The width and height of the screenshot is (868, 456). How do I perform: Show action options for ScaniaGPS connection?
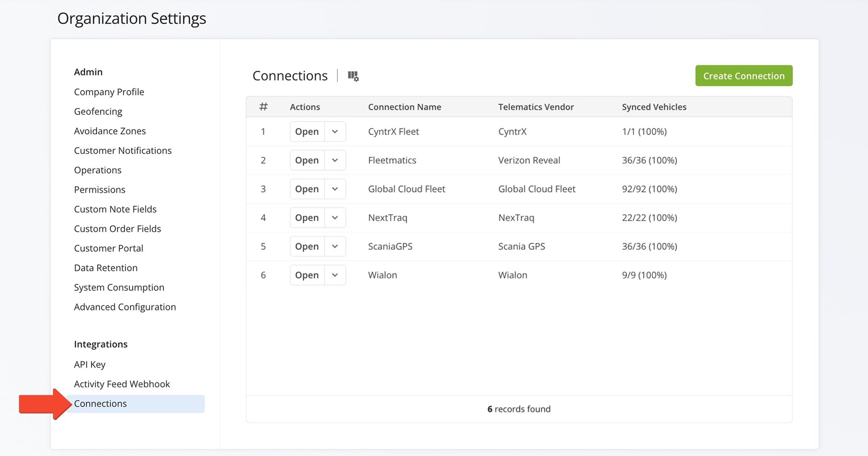335,246
